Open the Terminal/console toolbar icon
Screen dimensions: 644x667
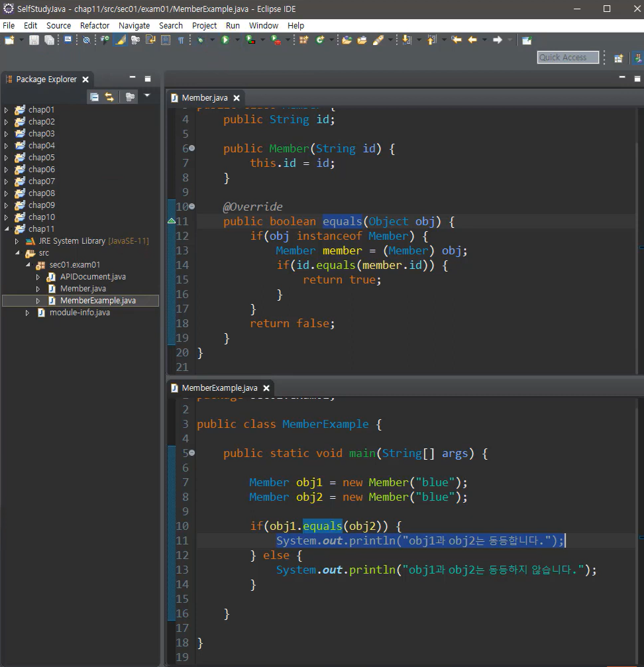[x=68, y=40]
